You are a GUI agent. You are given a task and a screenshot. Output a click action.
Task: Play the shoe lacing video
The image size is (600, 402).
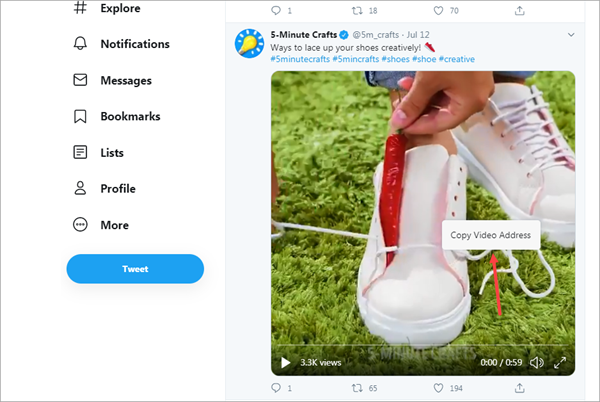[285, 362]
